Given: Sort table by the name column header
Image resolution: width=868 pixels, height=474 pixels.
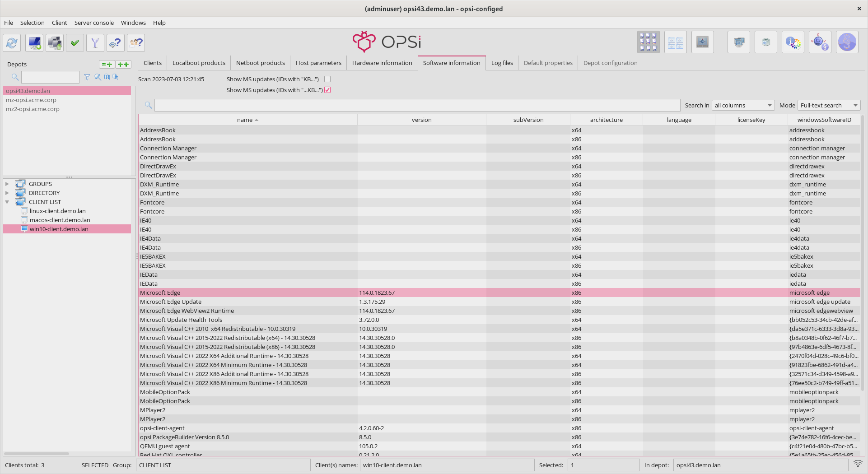Looking at the screenshot, I should click(247, 120).
